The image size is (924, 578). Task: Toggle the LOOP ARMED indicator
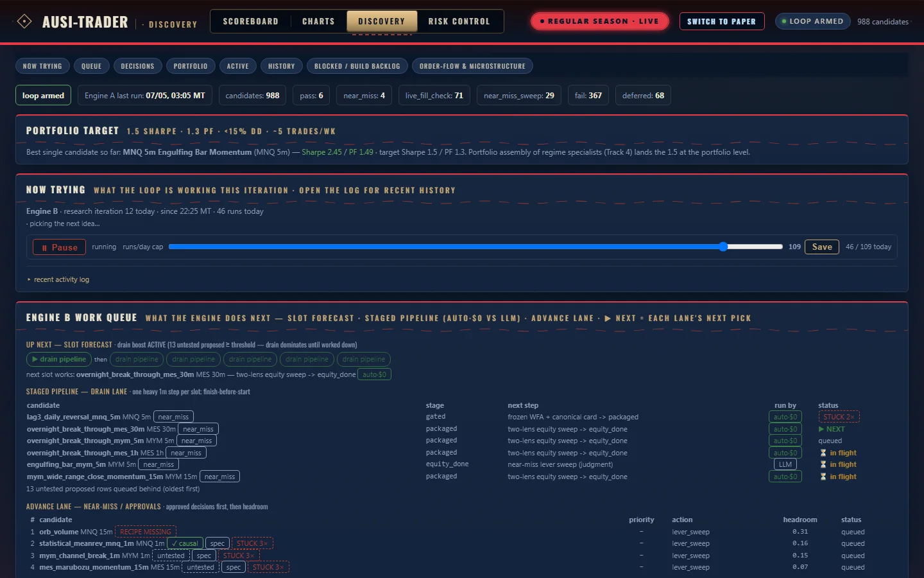pos(812,21)
